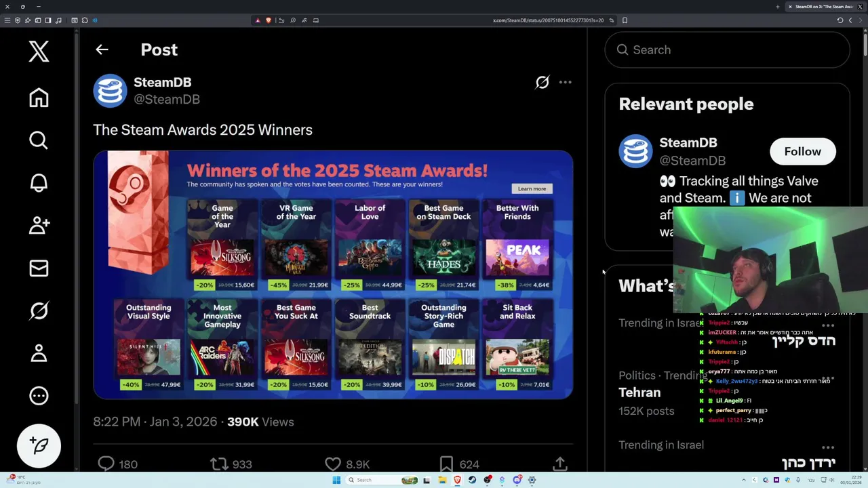
Task: Click the post timestamp Jan 3, 2026
Action: pos(155,422)
